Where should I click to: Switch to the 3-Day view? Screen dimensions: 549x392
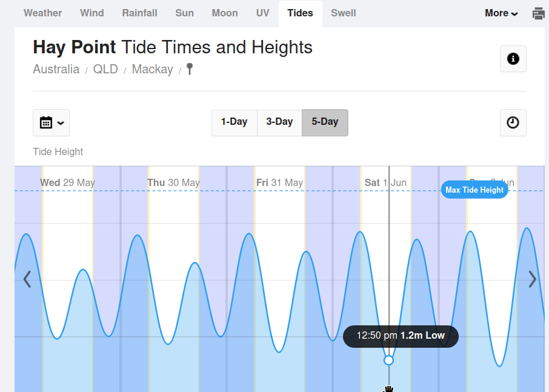tap(279, 122)
